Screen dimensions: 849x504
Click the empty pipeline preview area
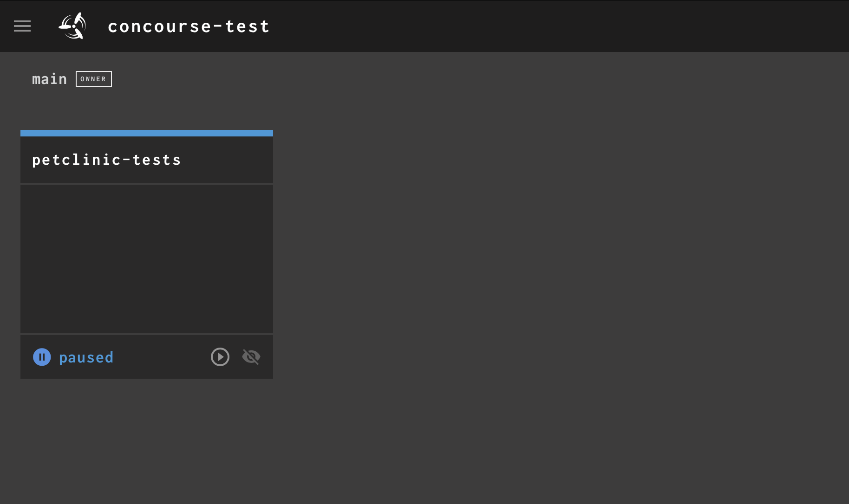147,258
